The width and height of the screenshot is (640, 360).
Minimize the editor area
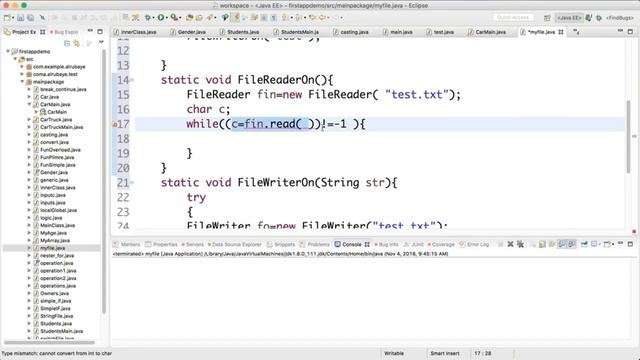tap(620, 31)
